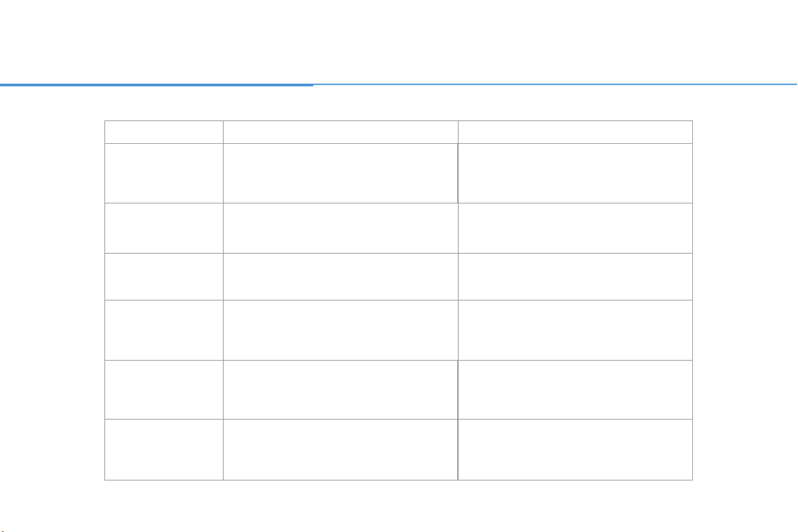The width and height of the screenshot is (798, 532).
Task: Click the first column header cell
Action: [164, 132]
